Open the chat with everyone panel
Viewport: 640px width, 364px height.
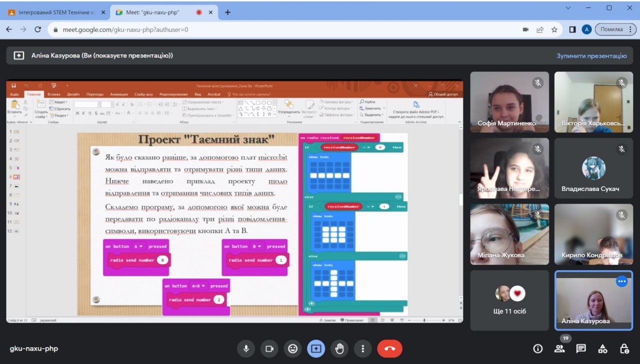pyautogui.click(x=580, y=349)
